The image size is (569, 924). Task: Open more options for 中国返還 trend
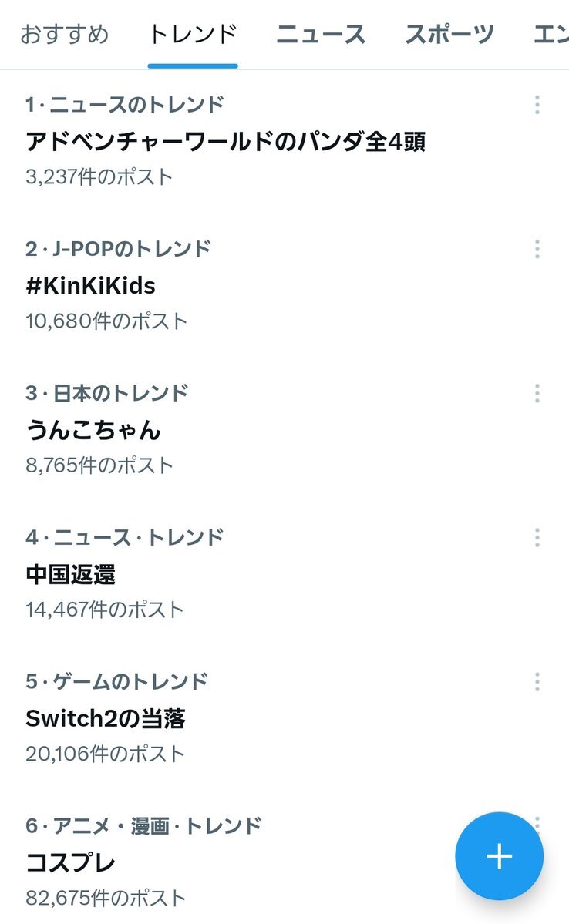(537, 537)
